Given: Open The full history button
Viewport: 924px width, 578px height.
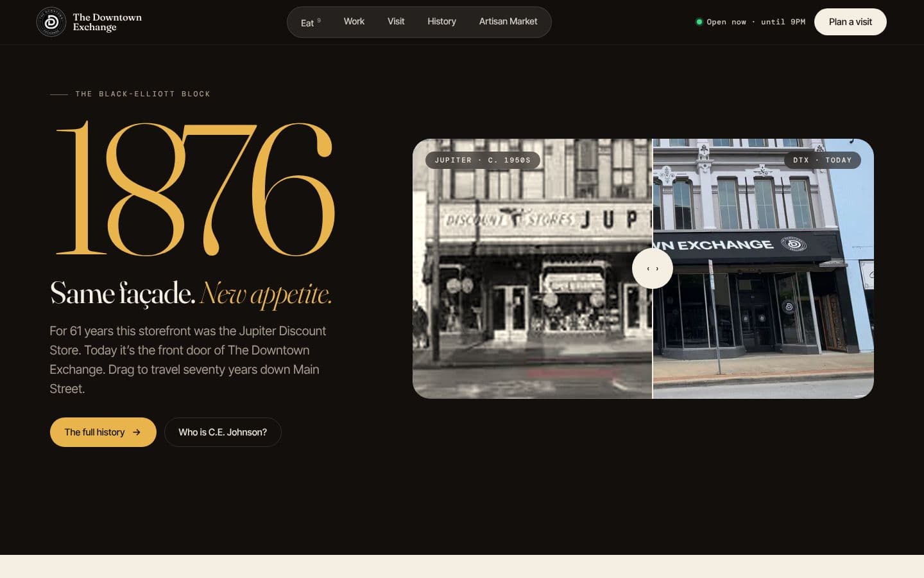Looking at the screenshot, I should pos(103,432).
